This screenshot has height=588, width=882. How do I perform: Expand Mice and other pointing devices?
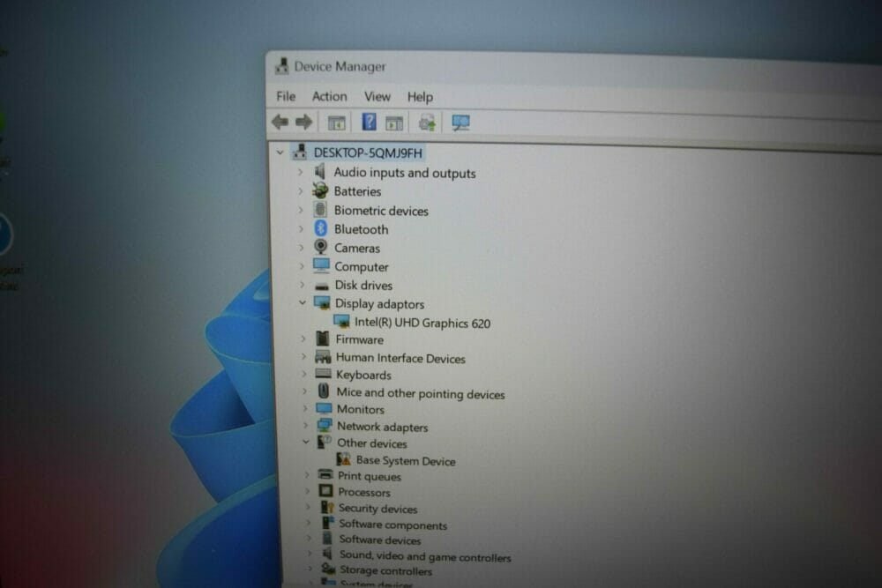[x=305, y=391]
